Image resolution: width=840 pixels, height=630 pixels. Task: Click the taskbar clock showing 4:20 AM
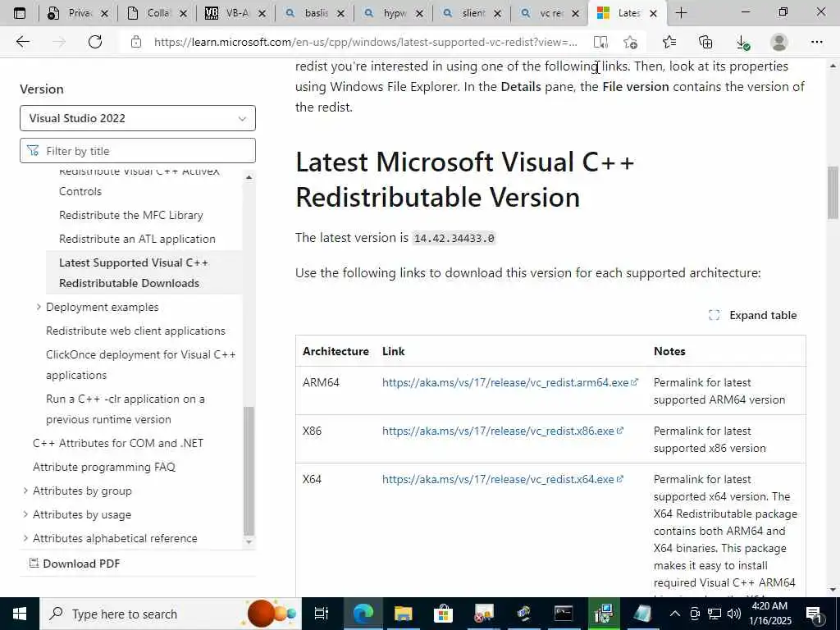pyautogui.click(x=771, y=614)
